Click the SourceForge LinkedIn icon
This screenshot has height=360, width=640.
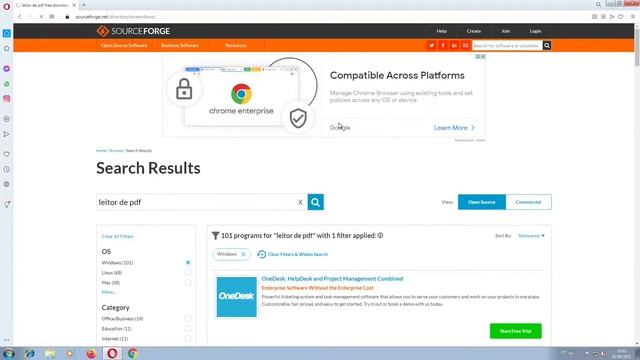tap(454, 45)
